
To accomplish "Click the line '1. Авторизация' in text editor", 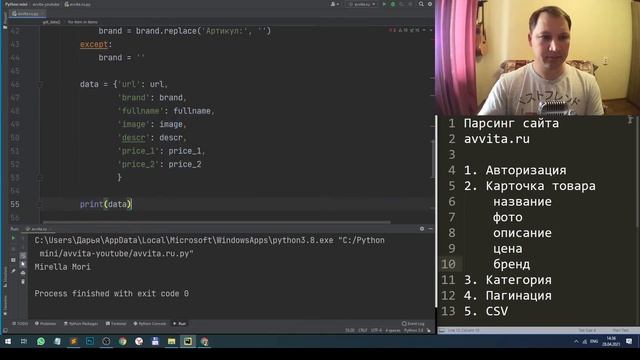I will pyautogui.click(x=515, y=170).
